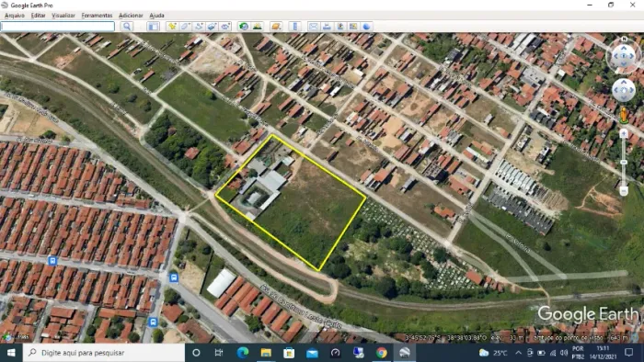This screenshot has width=644, height=362.
Task: Click zoom-out minus at slider bottom
Action: (624, 190)
